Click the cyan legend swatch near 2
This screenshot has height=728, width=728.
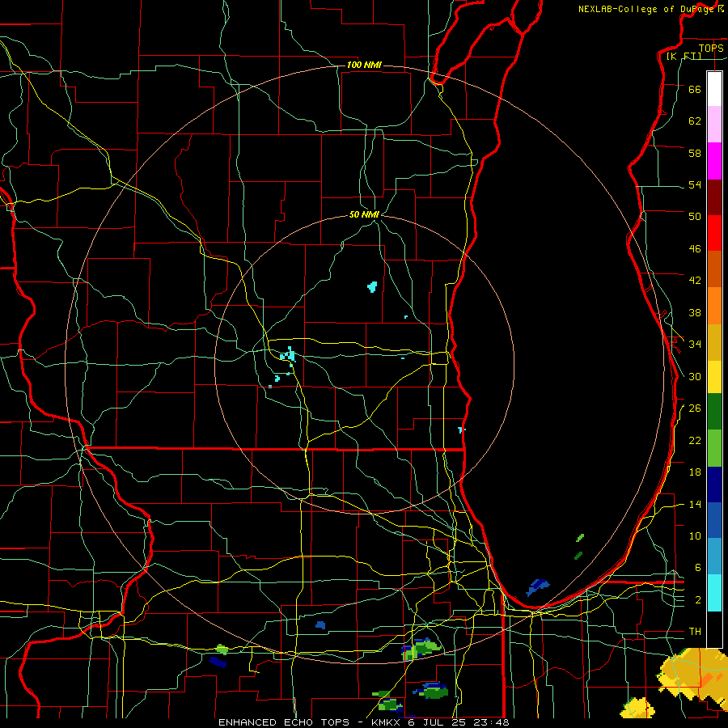pos(714,593)
